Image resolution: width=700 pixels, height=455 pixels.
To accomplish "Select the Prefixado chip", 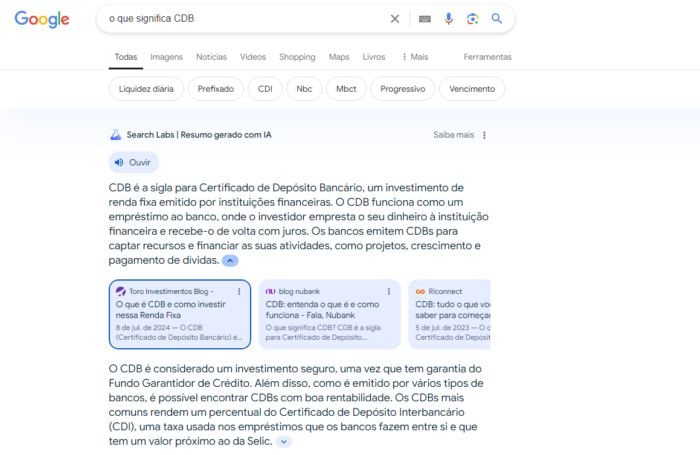I will tap(216, 89).
